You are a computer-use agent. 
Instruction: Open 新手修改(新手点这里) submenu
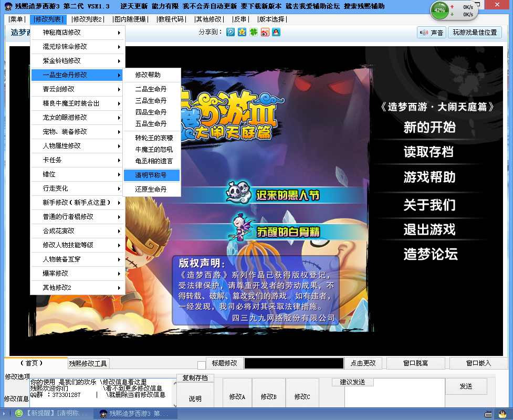click(78, 203)
